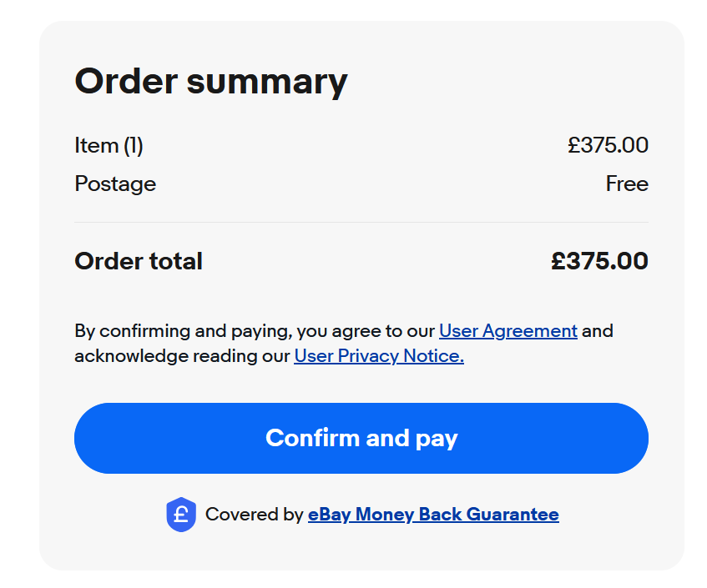The width and height of the screenshot is (707, 588).
Task: Click the blue pound shield icon
Action: pyautogui.click(x=180, y=515)
